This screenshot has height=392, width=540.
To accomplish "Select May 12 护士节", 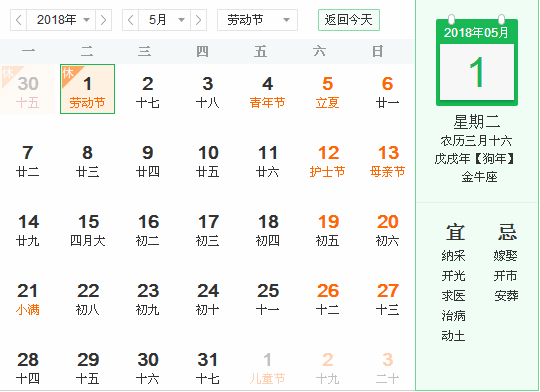I will point(327,161).
